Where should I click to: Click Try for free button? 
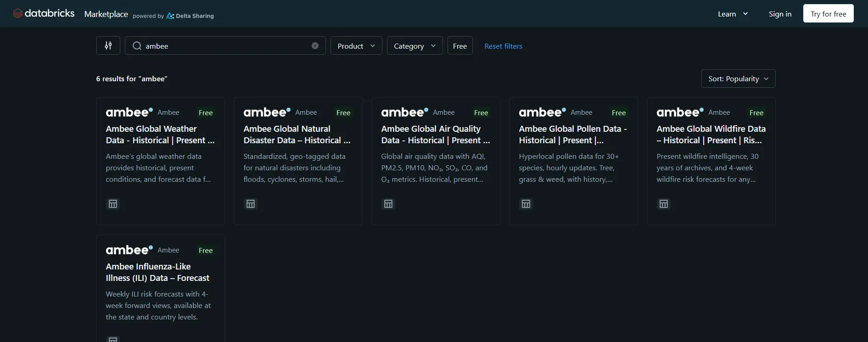[x=829, y=13]
